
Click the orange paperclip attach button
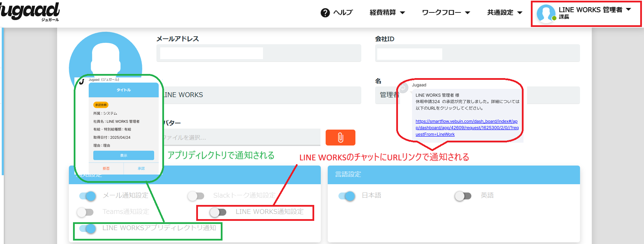click(x=340, y=138)
